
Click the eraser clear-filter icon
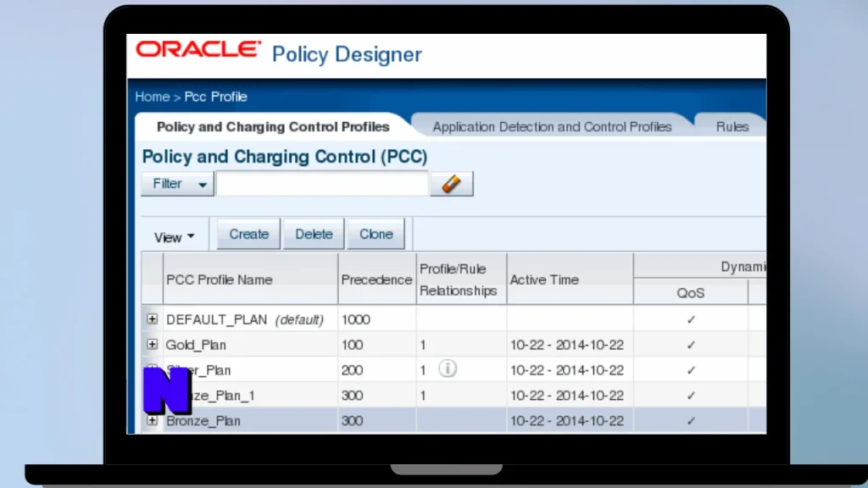pos(452,184)
